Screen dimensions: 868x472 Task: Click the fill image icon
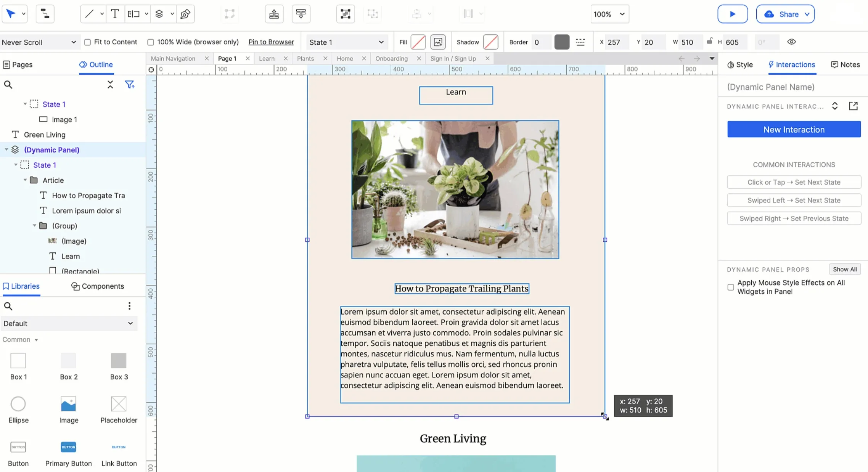click(438, 42)
